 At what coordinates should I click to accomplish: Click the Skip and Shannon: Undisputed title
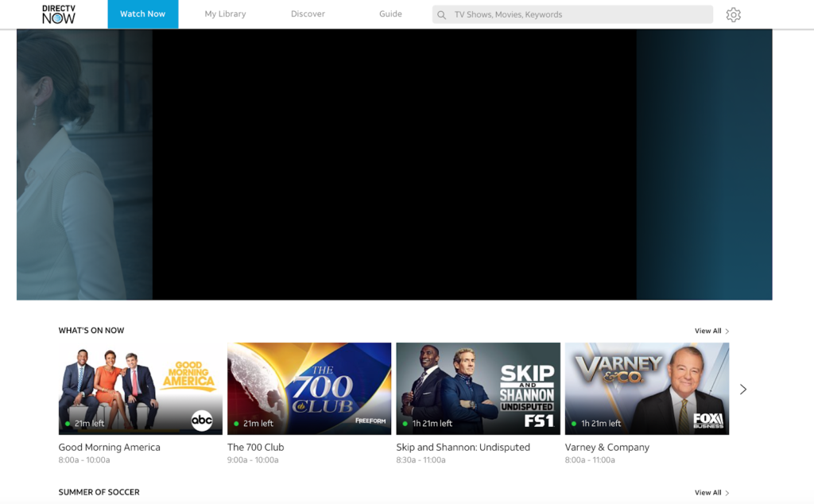pos(463,448)
